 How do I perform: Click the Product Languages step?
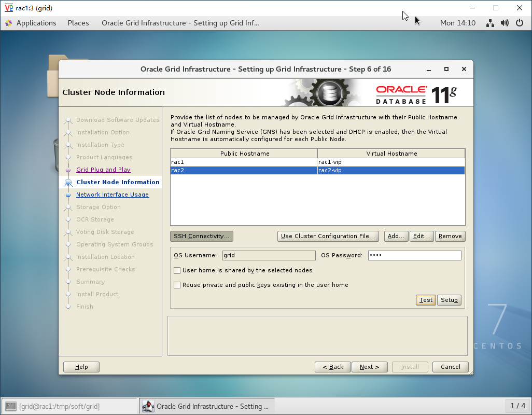point(104,158)
